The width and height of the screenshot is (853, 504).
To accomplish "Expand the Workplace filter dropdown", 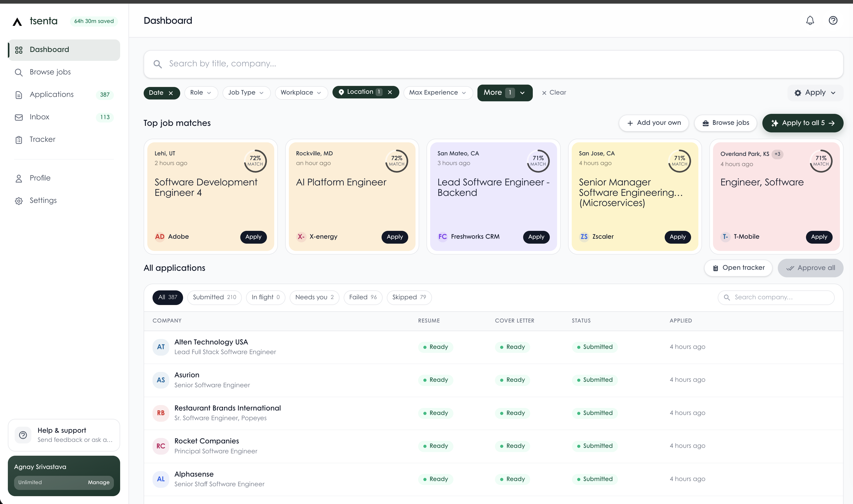I will coord(301,93).
